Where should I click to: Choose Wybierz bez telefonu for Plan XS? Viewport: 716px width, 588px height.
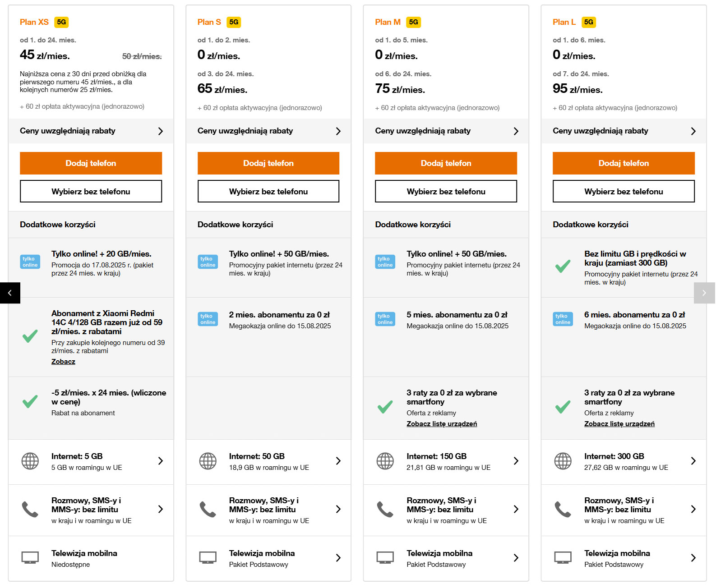(x=91, y=191)
